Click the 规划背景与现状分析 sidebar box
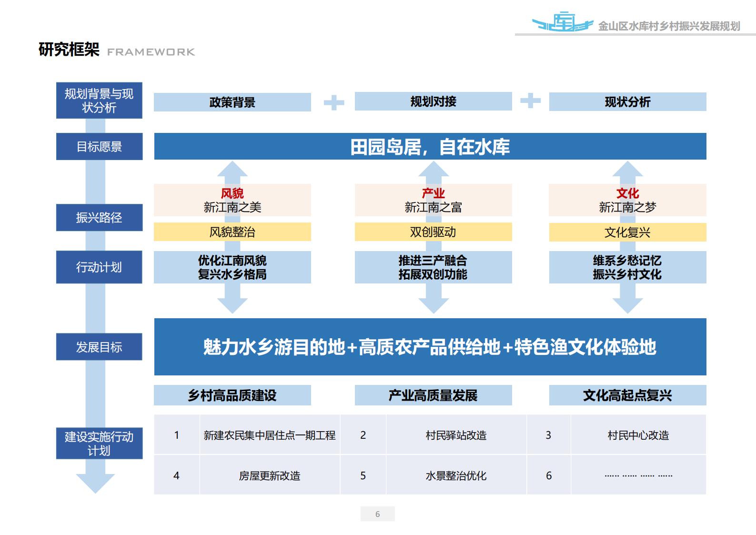This screenshot has width=756, height=535. [99, 101]
